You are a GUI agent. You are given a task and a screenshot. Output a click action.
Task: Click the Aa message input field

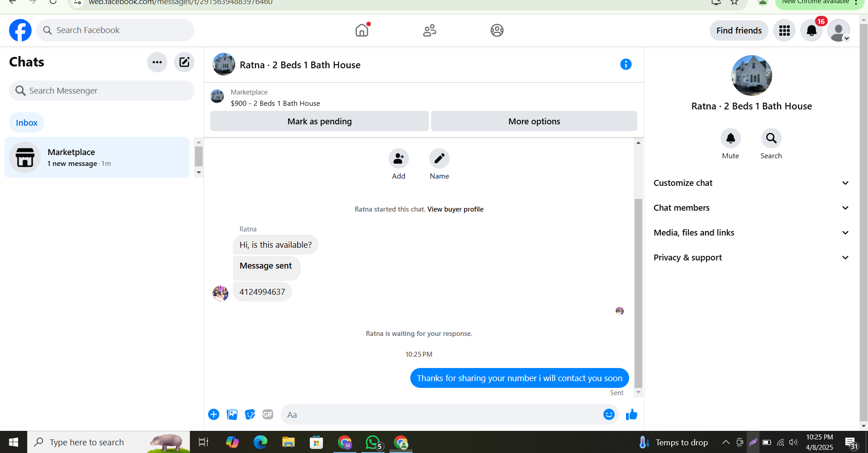pyautogui.click(x=441, y=415)
